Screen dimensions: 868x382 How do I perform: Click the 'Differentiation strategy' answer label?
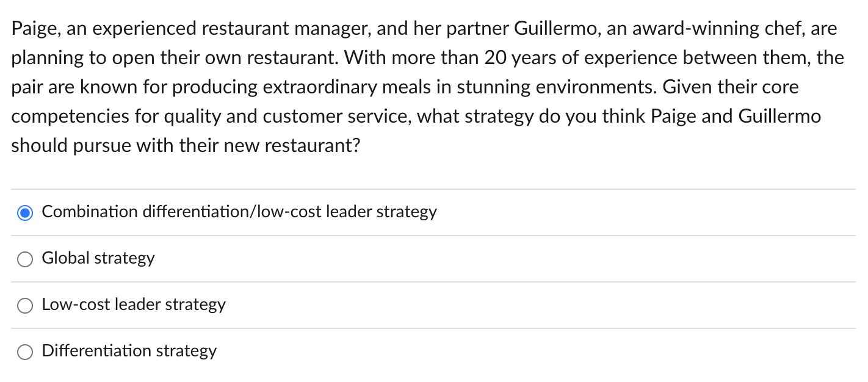(x=129, y=351)
